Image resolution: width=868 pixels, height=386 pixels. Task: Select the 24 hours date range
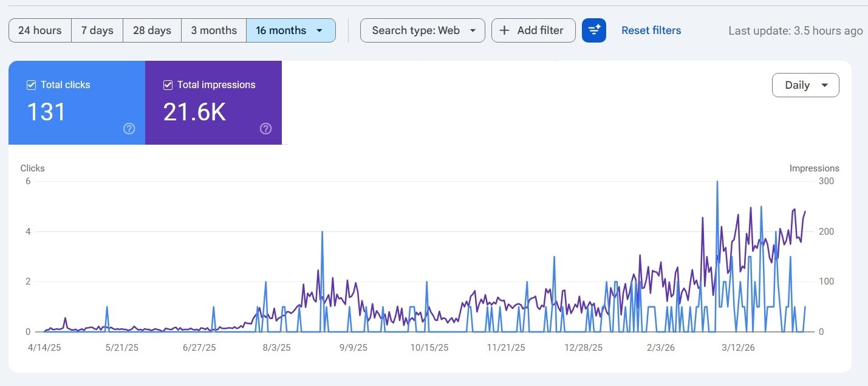[x=39, y=30]
